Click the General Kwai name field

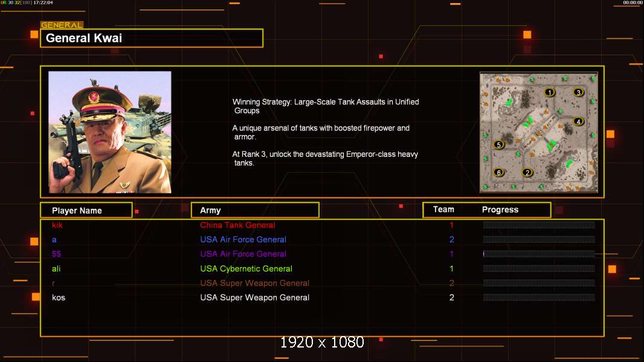pyautogui.click(x=152, y=38)
